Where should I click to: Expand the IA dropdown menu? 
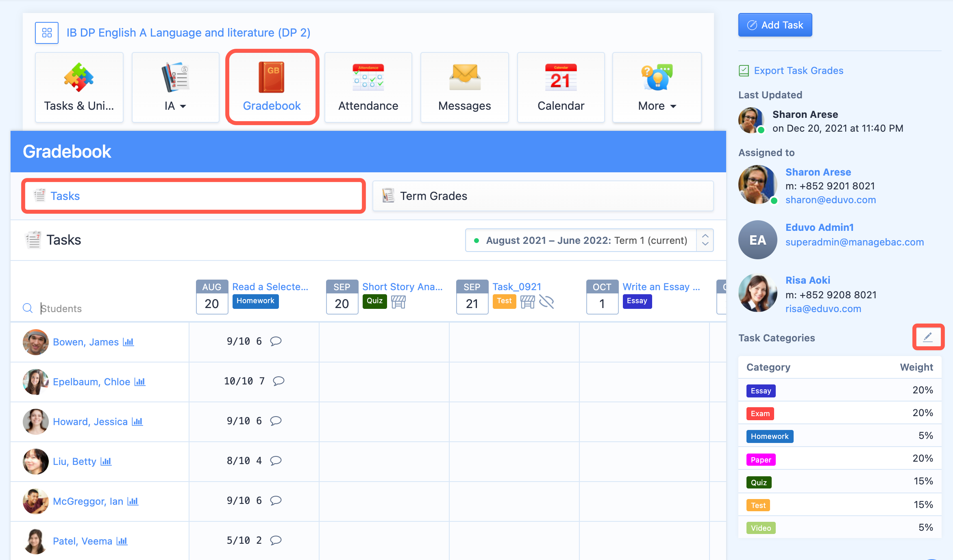point(175,87)
